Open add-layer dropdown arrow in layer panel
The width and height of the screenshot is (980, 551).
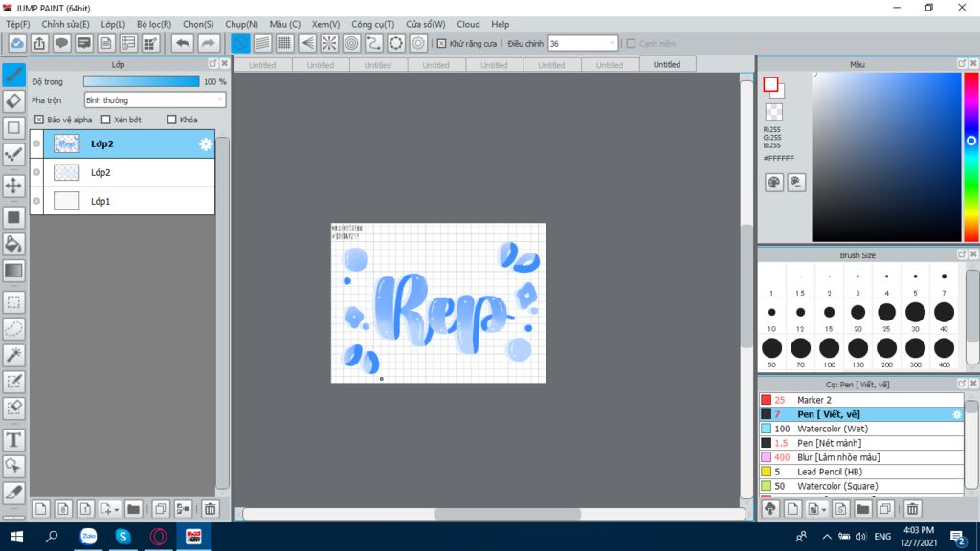[x=116, y=510]
